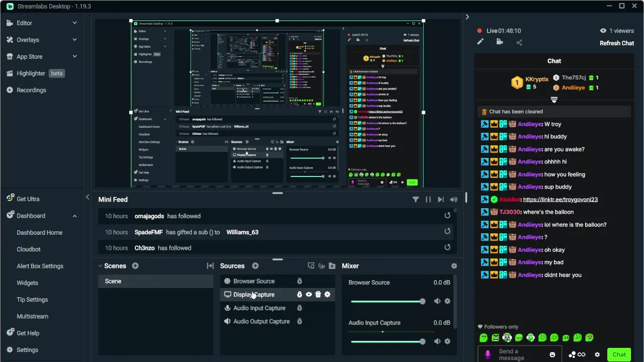
Task: Open the linktr.ee link posted by KickBot
Action: coord(560,200)
